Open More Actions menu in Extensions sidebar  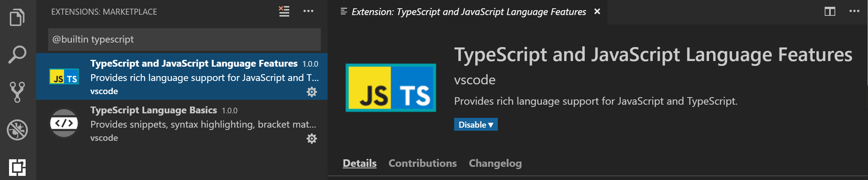tap(308, 11)
